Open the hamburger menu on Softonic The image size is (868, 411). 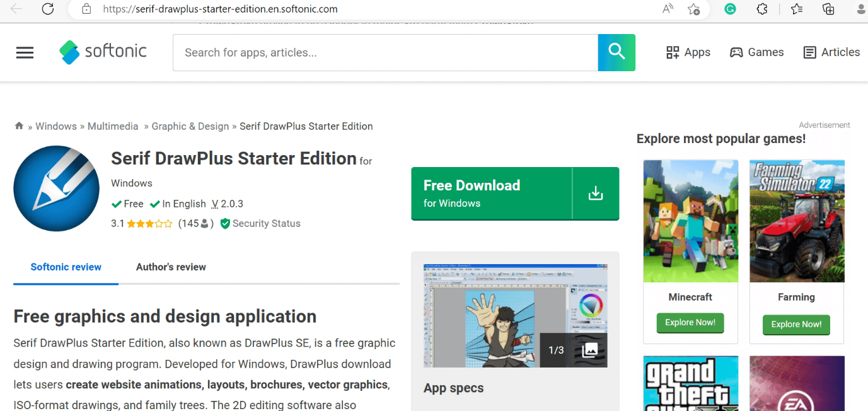[x=25, y=52]
